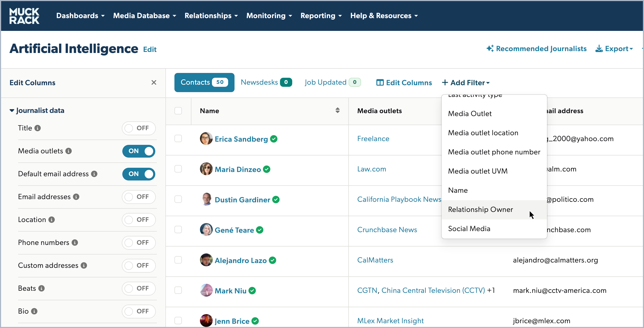The width and height of the screenshot is (644, 328).
Task: Click Edit link beside Artificial Intelligence
Action: pyautogui.click(x=150, y=50)
